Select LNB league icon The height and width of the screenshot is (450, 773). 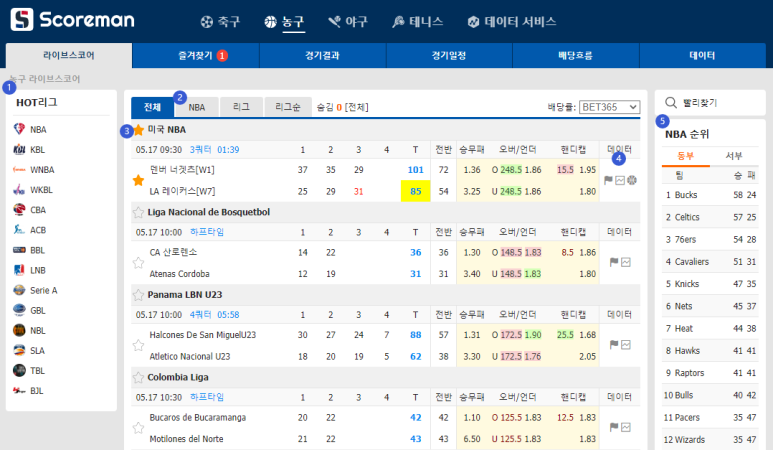[19, 270]
